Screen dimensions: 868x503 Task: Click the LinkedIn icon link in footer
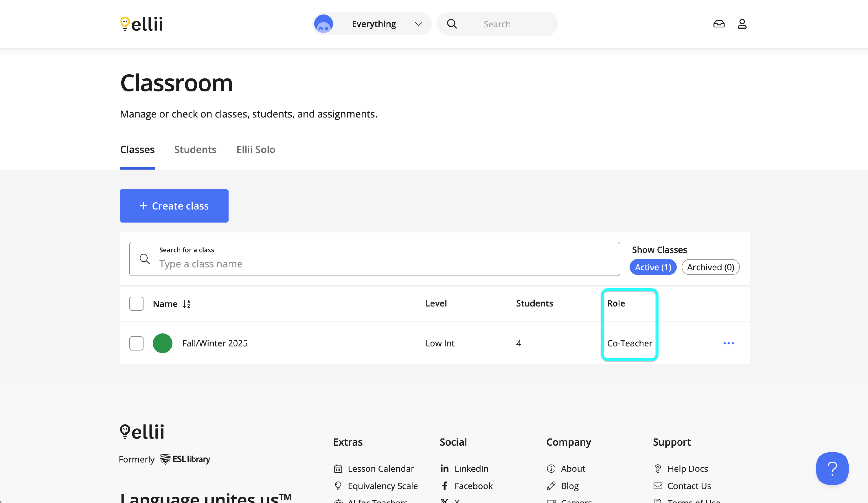point(444,469)
